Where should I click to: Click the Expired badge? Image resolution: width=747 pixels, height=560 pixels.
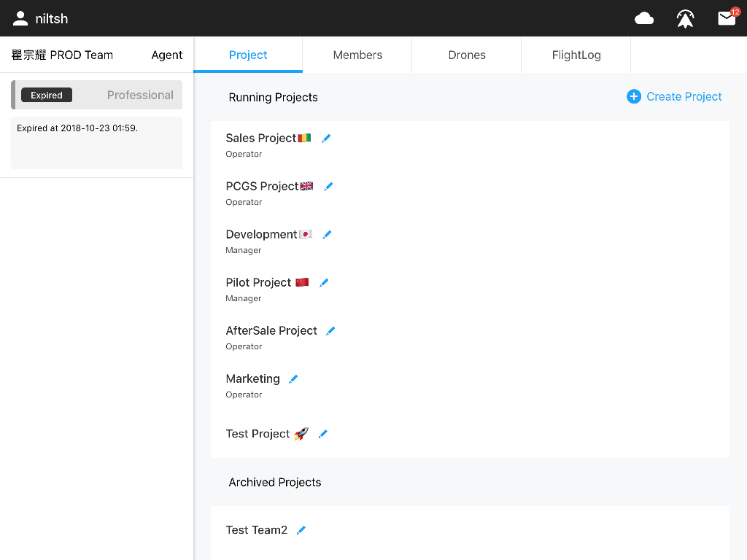tap(47, 95)
